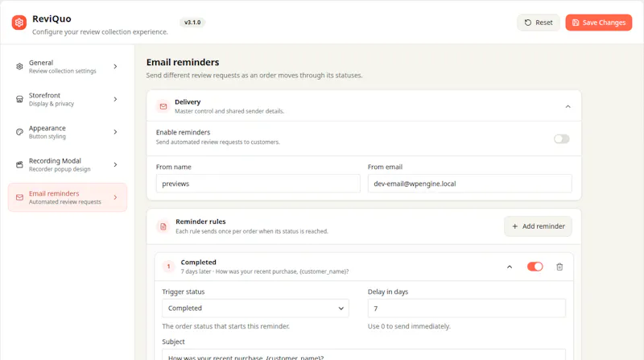644x360 pixels.
Task: Open Storefront Display & privacy item
Action: click(68, 99)
